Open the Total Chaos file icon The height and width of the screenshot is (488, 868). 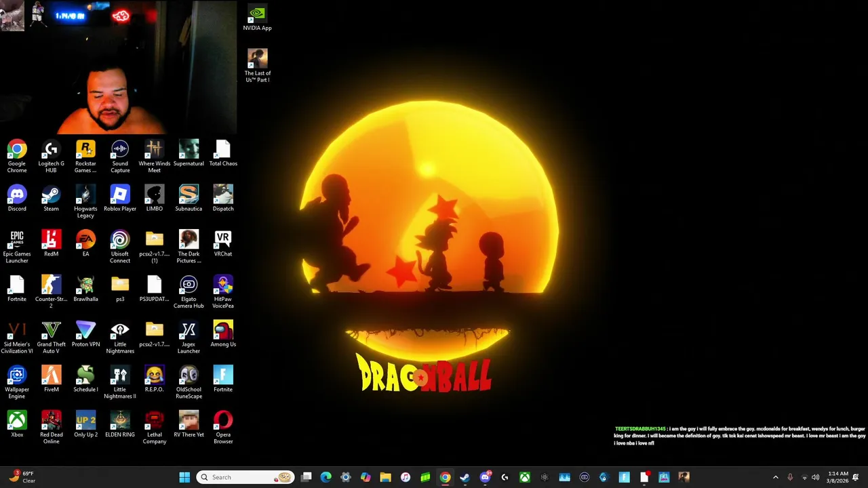click(x=223, y=153)
